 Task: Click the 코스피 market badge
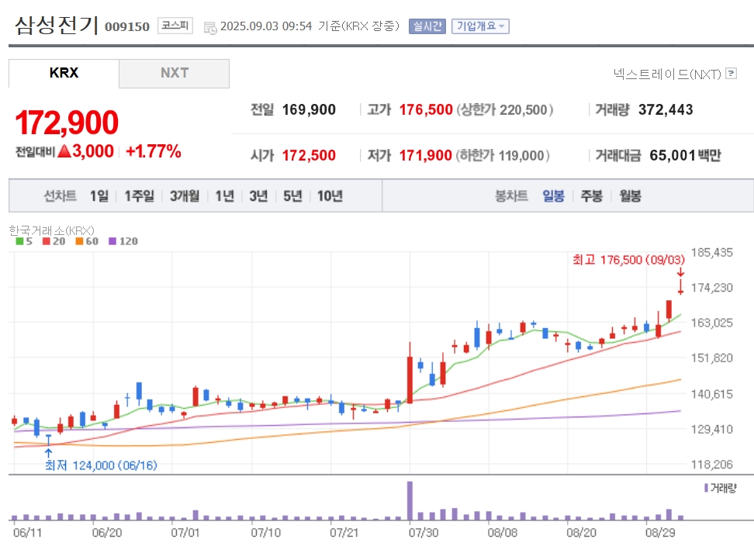[x=175, y=26]
